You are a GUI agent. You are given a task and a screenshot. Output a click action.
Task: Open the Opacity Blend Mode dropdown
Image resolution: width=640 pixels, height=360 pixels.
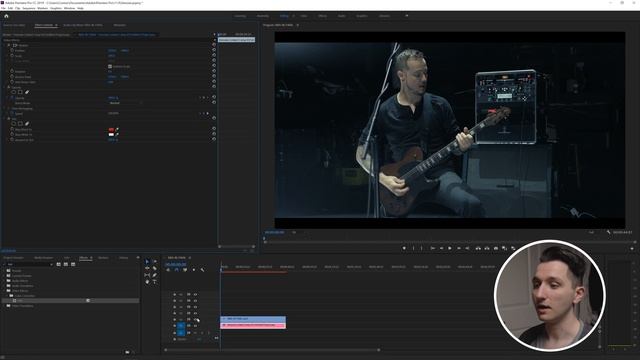pos(125,103)
